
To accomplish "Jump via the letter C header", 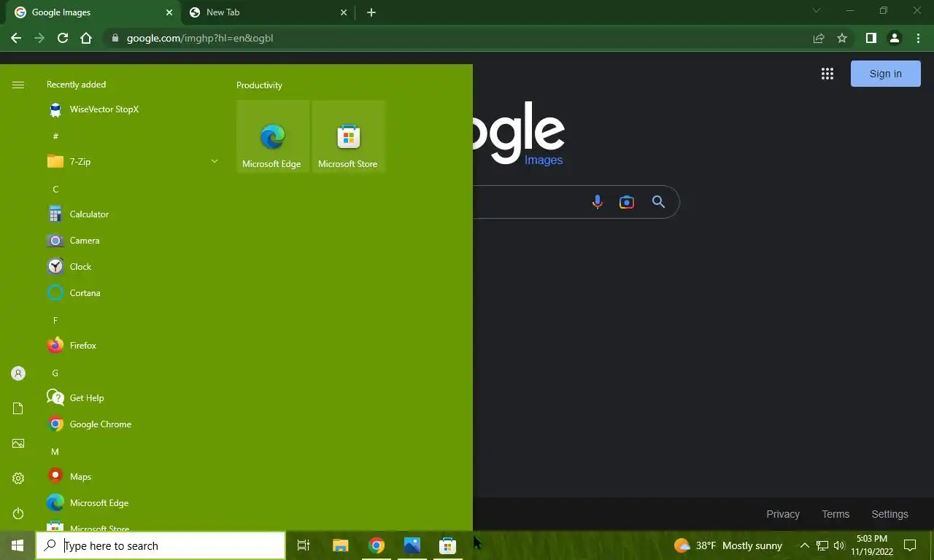I will (55, 189).
